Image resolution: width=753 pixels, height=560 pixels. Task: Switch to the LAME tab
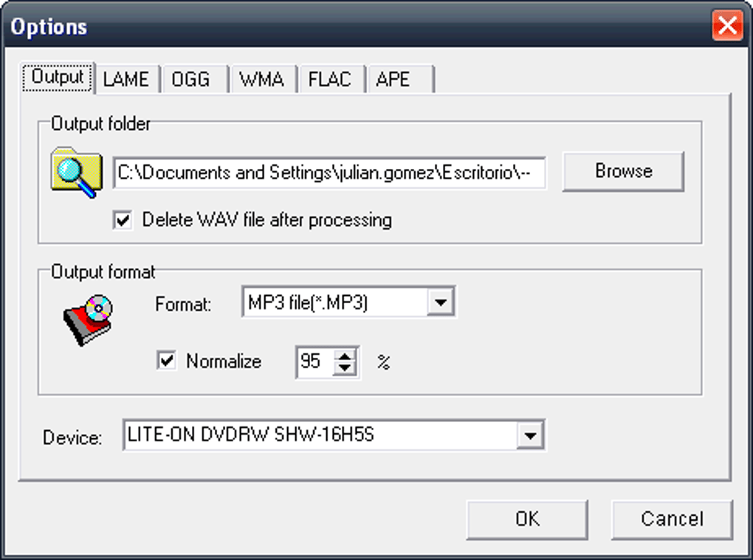[x=126, y=79]
